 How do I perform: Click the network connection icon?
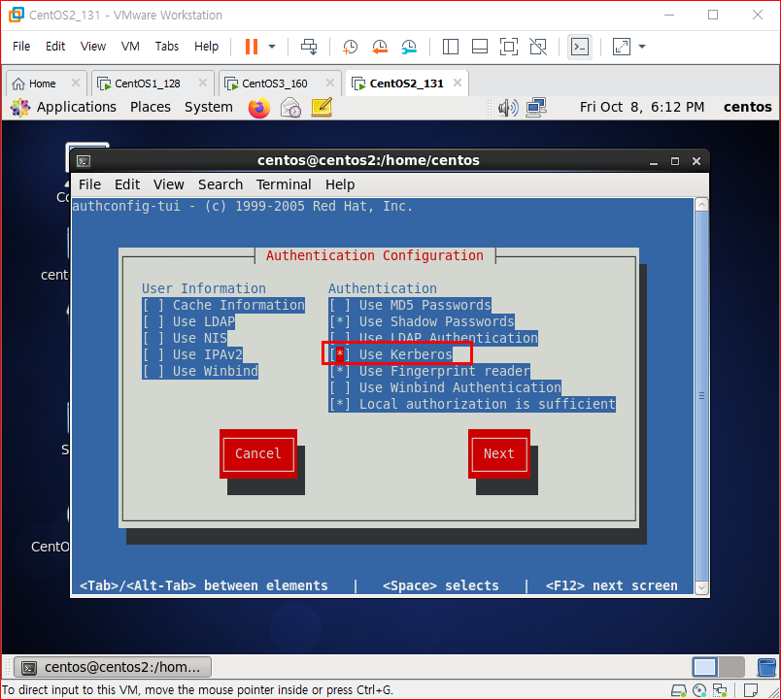pos(536,108)
